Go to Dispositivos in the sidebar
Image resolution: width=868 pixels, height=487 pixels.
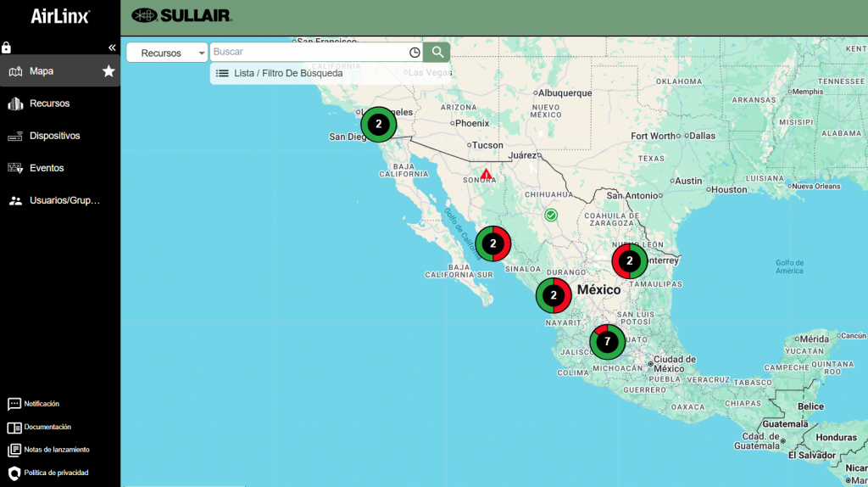54,136
